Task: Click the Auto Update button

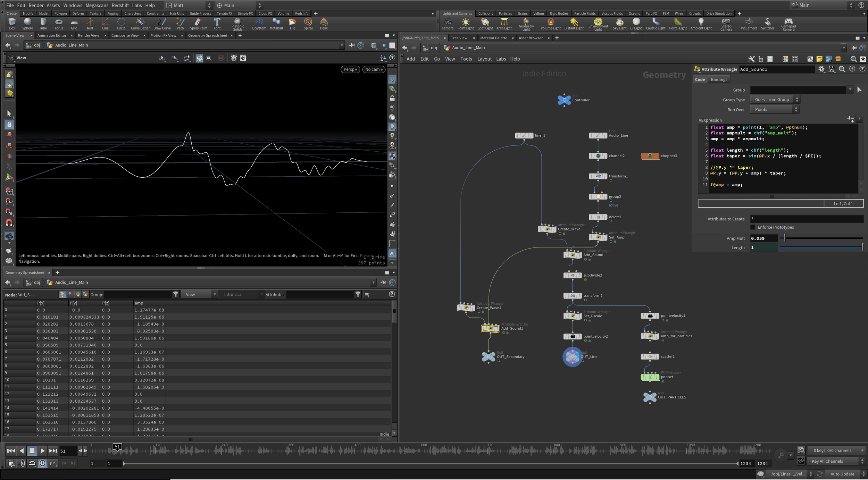Action: [x=842, y=474]
